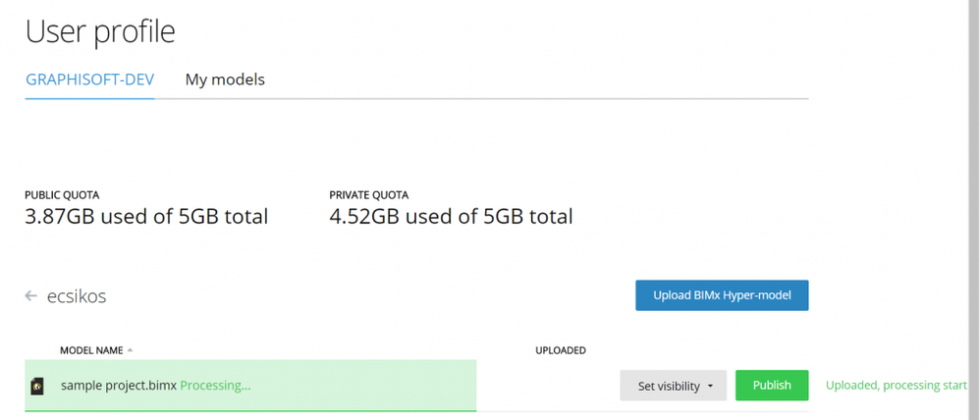Click the BIMx file icon beside sample project
This screenshot has height=420, width=980.
click(36, 386)
